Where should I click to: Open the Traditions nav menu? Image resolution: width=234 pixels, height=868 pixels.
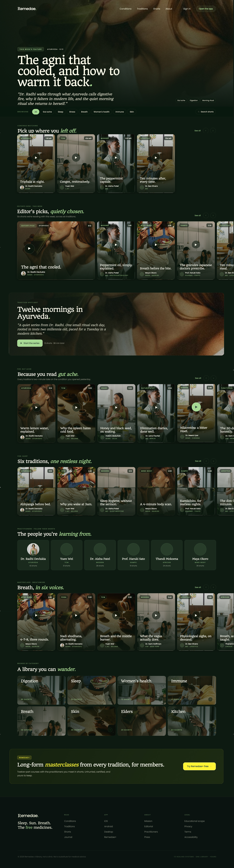point(142,9)
